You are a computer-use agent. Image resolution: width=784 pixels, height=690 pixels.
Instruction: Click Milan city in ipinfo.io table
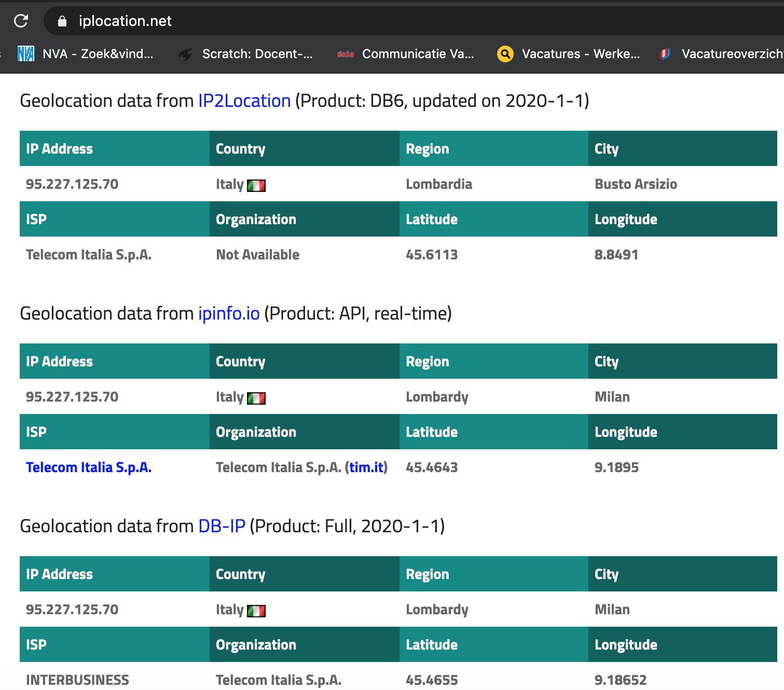pyautogui.click(x=612, y=397)
